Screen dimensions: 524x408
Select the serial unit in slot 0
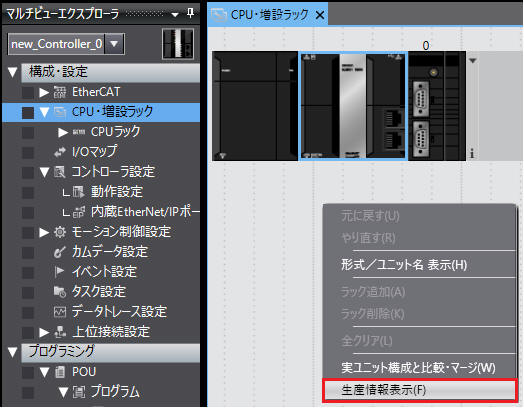[x=437, y=106]
